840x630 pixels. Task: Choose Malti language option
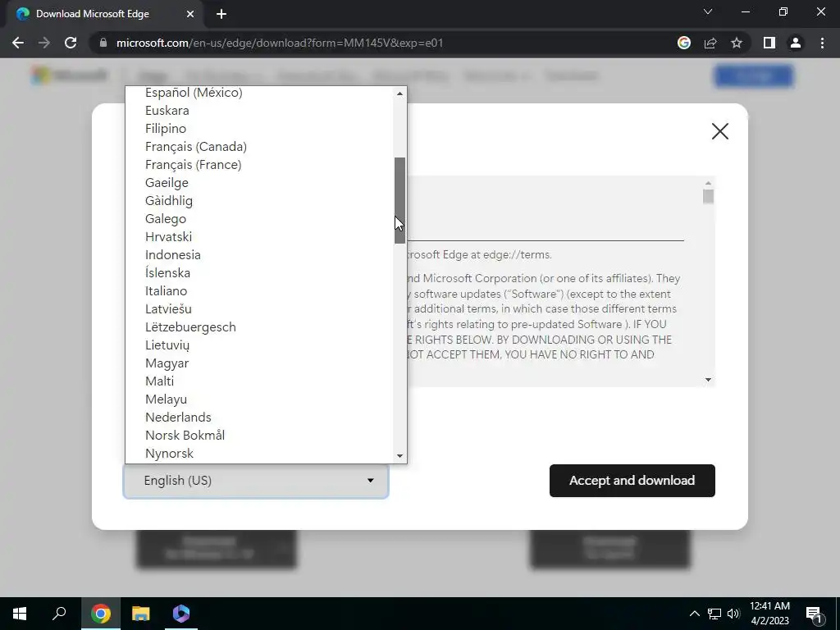259,381
